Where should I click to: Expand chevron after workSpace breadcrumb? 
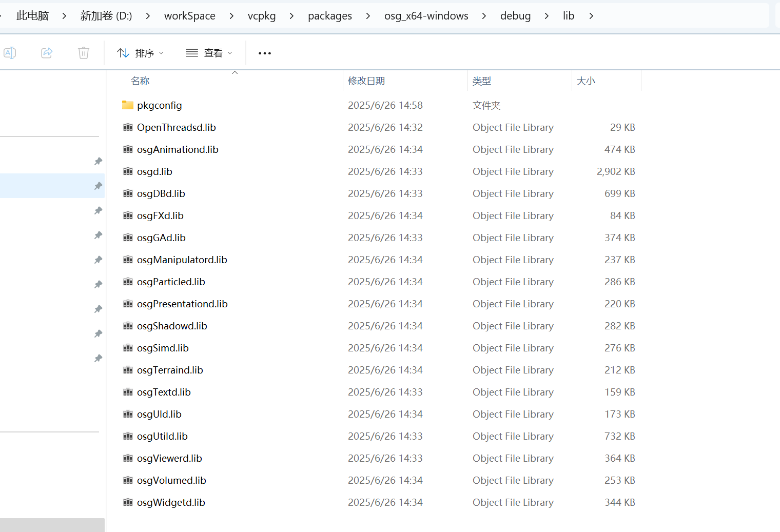(x=231, y=16)
